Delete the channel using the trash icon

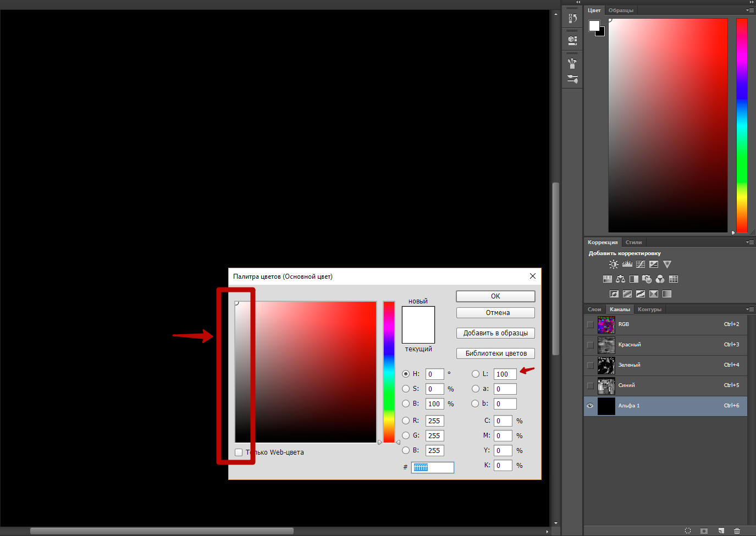(x=737, y=531)
